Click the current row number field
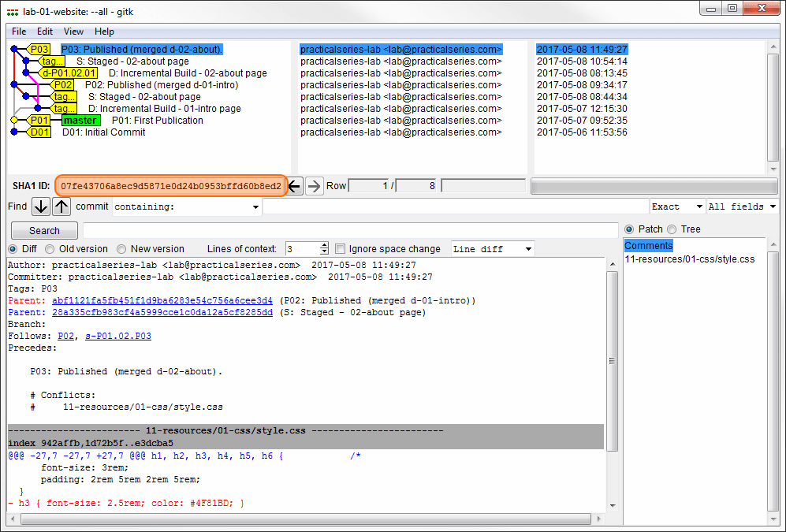This screenshot has width=786, height=532. pyautogui.click(x=370, y=186)
